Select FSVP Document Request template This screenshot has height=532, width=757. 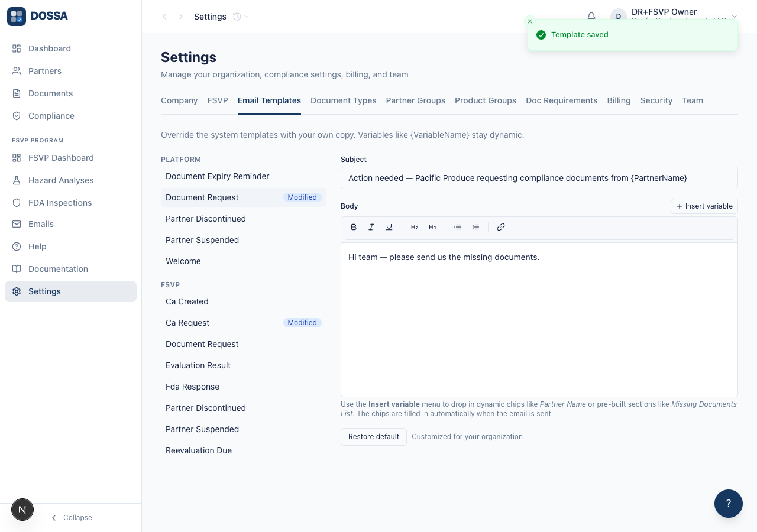point(244,344)
